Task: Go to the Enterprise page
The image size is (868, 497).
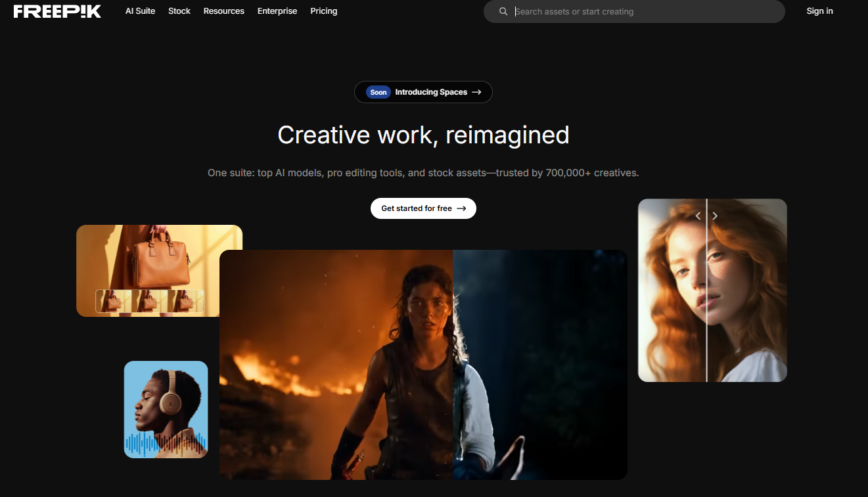Action: (x=277, y=11)
